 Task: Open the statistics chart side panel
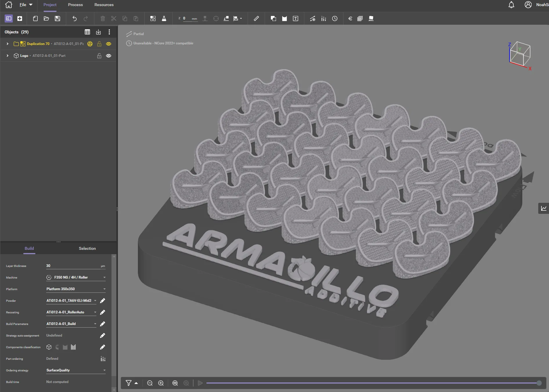click(x=543, y=208)
